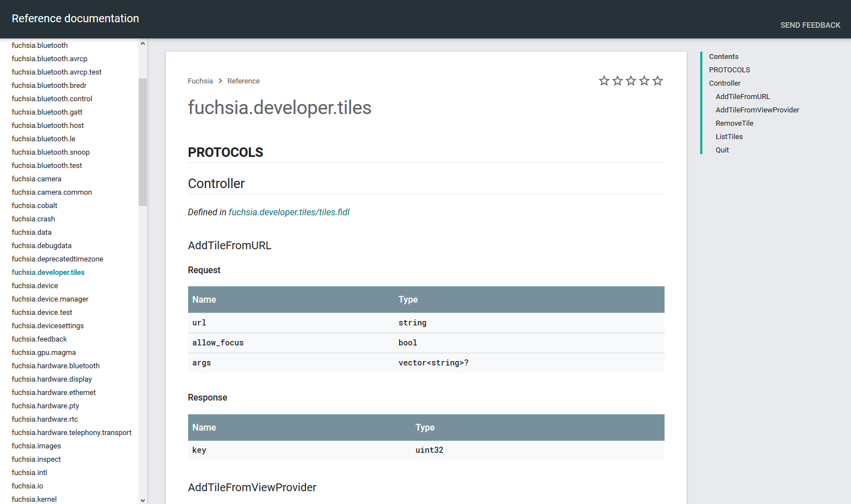Image resolution: width=851 pixels, height=504 pixels.
Task: Rate the page five stars
Action: click(x=657, y=81)
